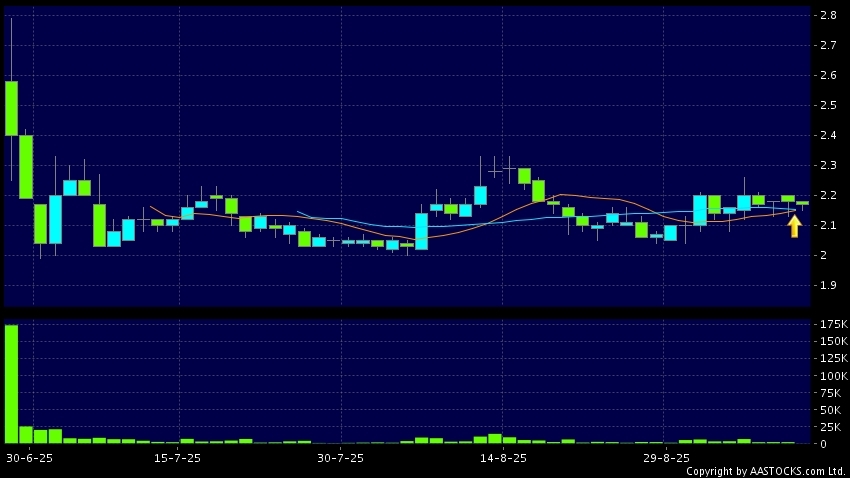The width and height of the screenshot is (850, 478).
Task: Click the yellow up arrow marker
Action: [794, 226]
